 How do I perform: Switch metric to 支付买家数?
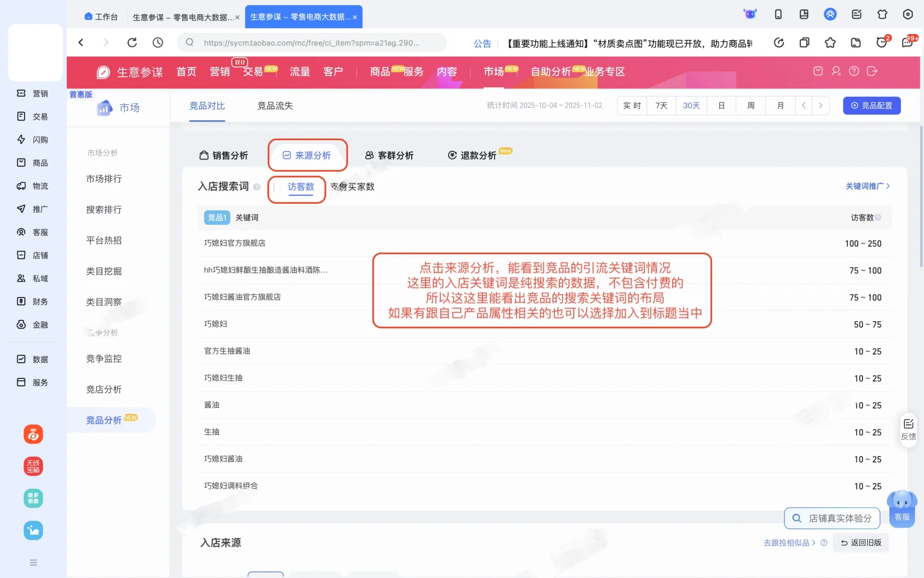(x=352, y=186)
